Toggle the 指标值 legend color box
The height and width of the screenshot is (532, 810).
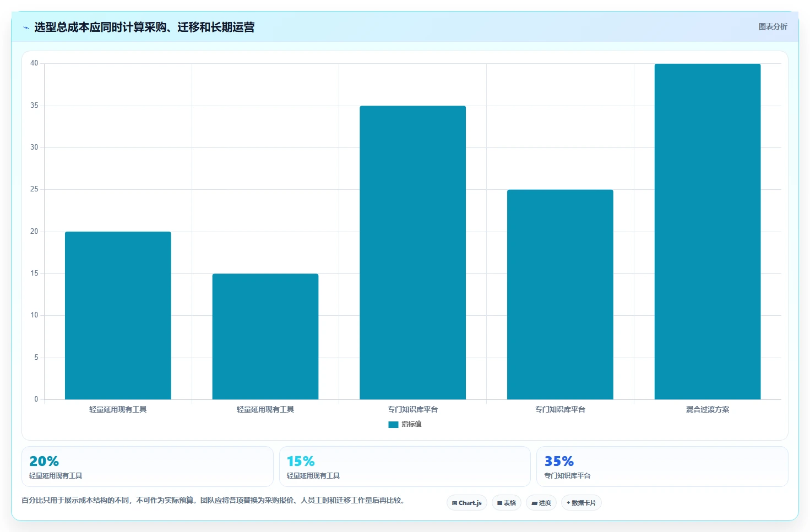[x=393, y=425]
